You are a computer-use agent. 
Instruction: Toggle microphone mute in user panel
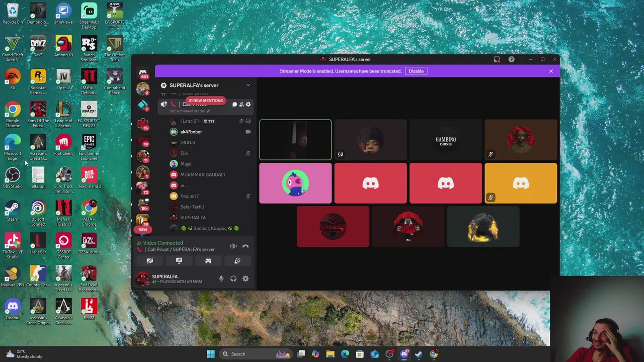point(221,279)
